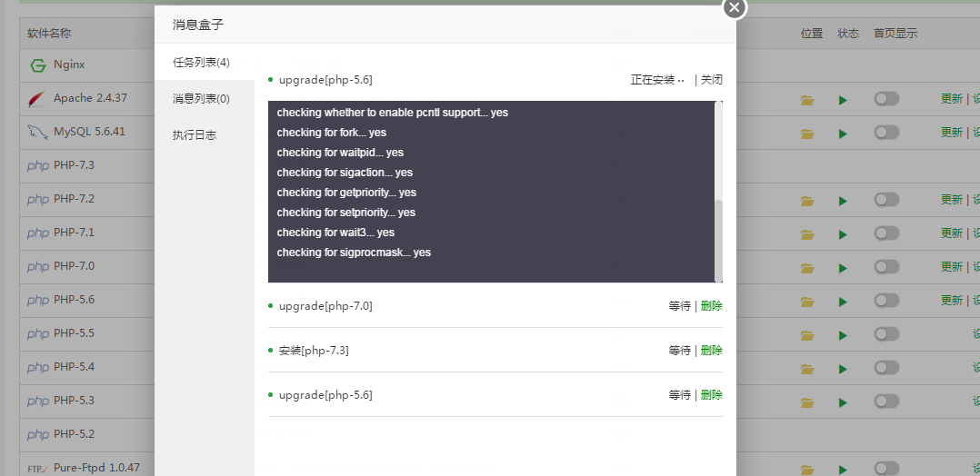The height and width of the screenshot is (476, 980).
Task: Open the Apache 2.4.37 folder location
Action: coord(807,100)
